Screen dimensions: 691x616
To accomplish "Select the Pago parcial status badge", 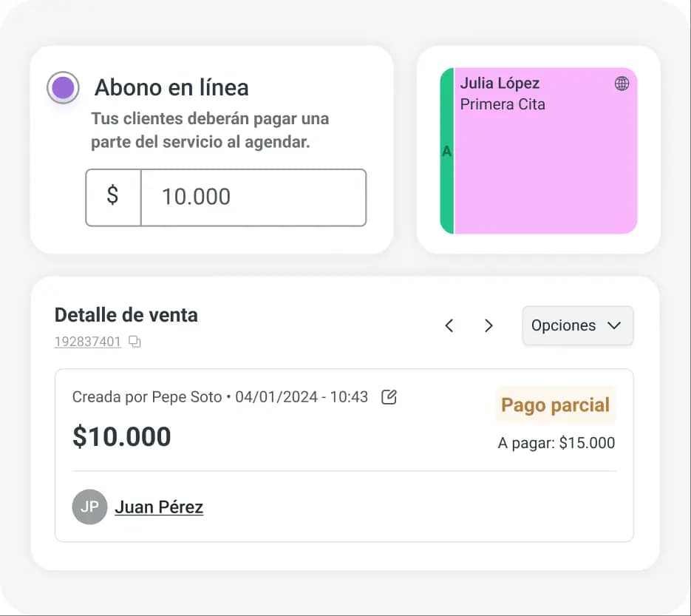I will (x=555, y=405).
